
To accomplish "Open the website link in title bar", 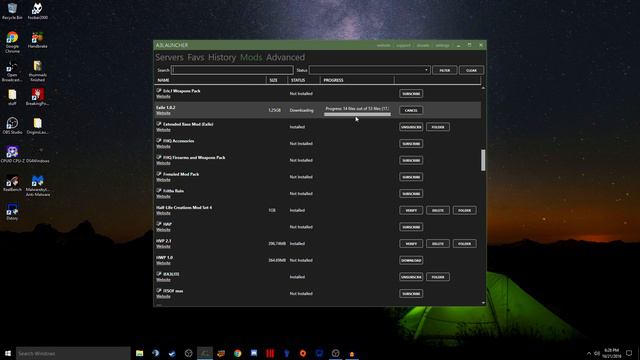I will click(x=383, y=45).
